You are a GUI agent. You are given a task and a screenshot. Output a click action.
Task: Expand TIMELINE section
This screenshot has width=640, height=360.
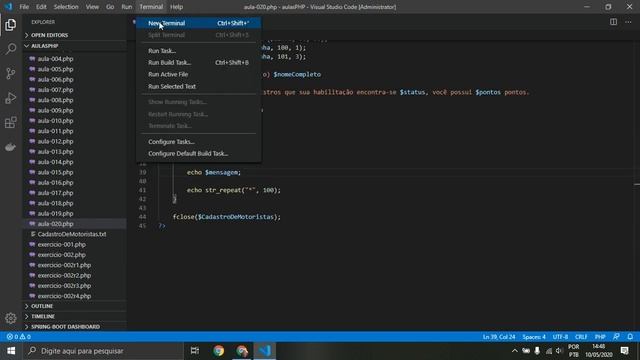(x=75, y=316)
